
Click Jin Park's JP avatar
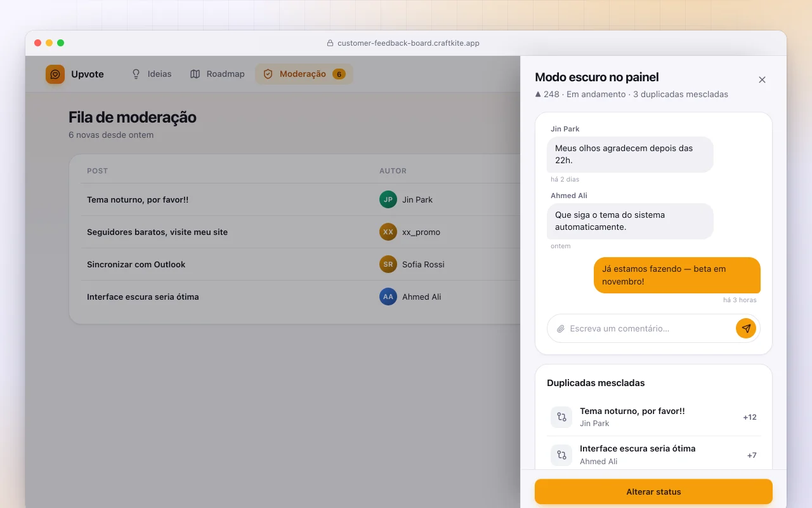click(388, 199)
